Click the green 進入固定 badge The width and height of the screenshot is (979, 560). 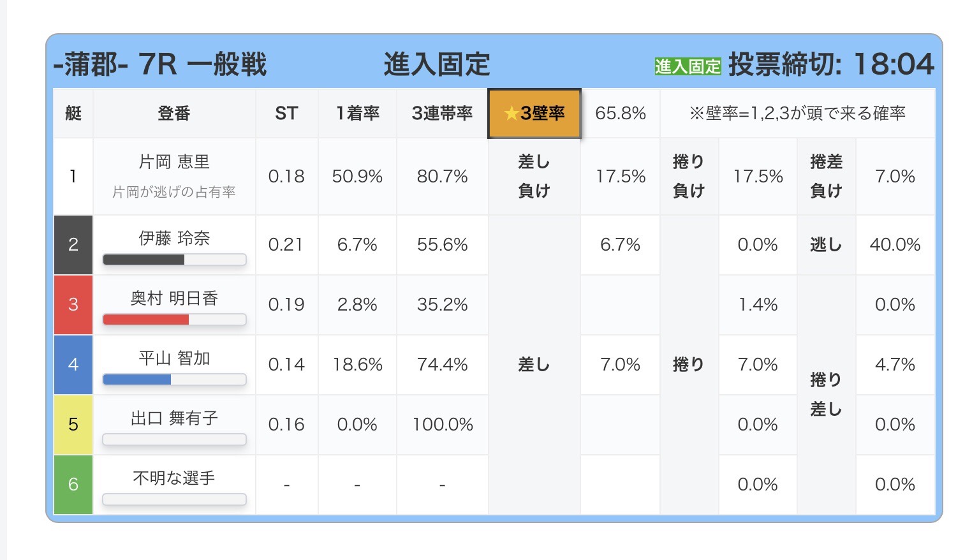pyautogui.click(x=687, y=66)
